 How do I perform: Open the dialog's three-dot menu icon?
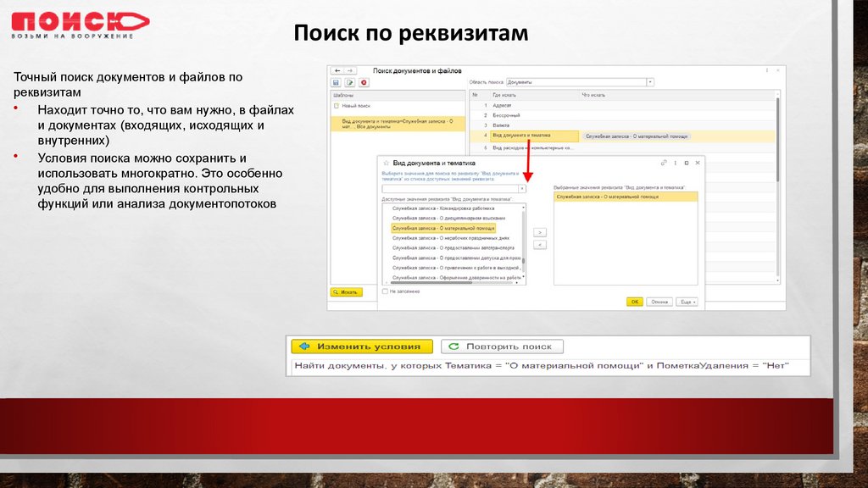pos(676,163)
